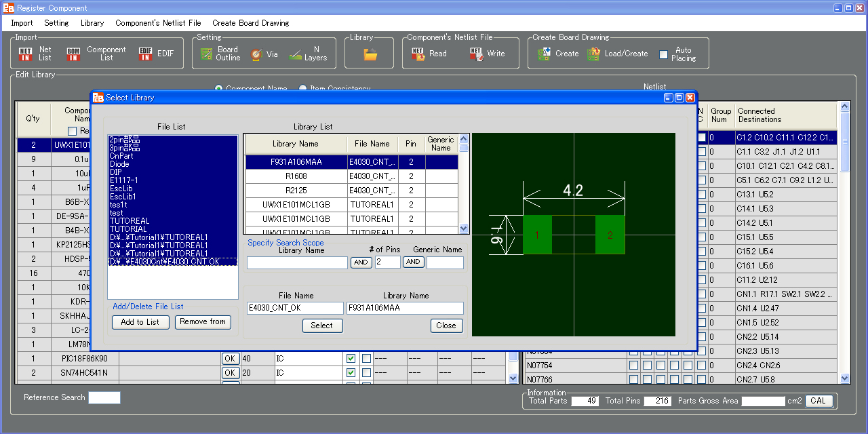Image resolution: width=868 pixels, height=434 pixels.
Task: Enable the Auto Placing checkbox
Action: 664,54
